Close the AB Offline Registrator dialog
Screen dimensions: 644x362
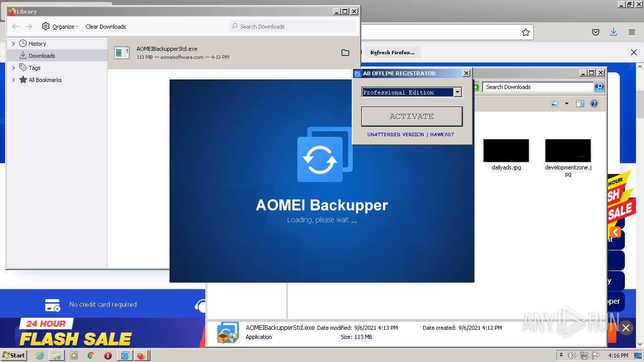coord(466,73)
